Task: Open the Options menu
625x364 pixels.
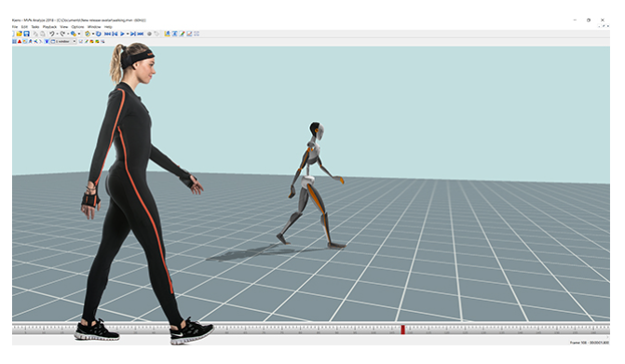Action: (77, 27)
